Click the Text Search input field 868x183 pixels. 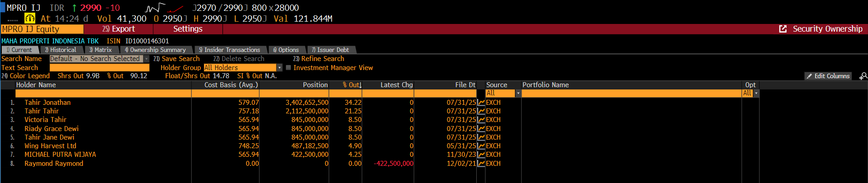pyautogui.click(x=100, y=68)
